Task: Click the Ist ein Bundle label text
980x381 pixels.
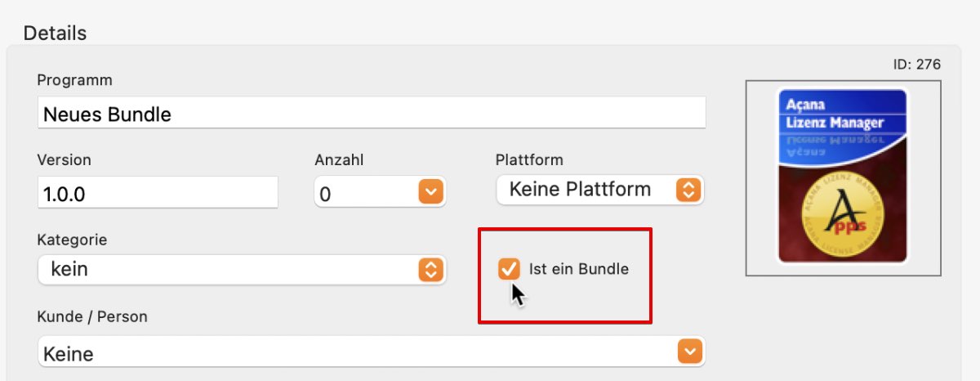Action: point(578,269)
